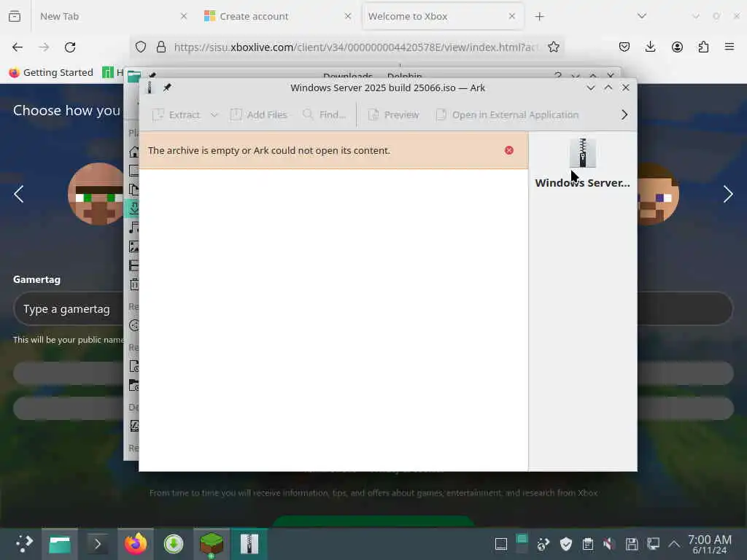Click the Ark app icon in the title bar
The image size is (747, 560).
pyautogui.click(x=150, y=87)
